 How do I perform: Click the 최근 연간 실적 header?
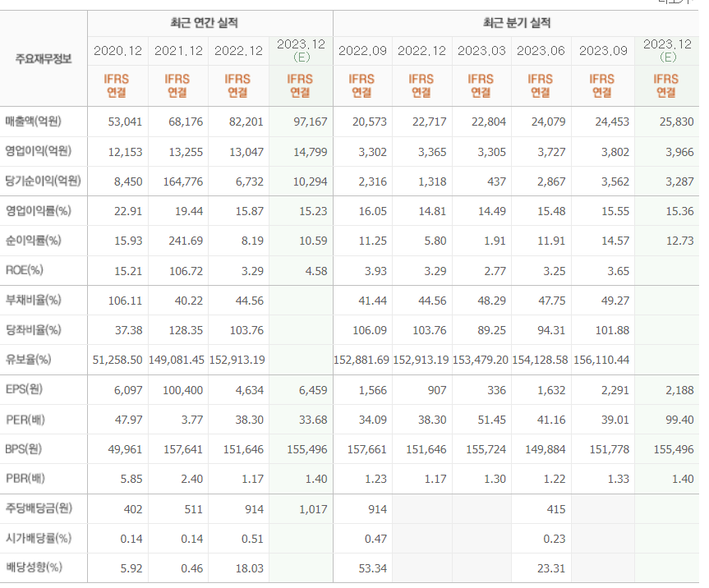point(205,23)
